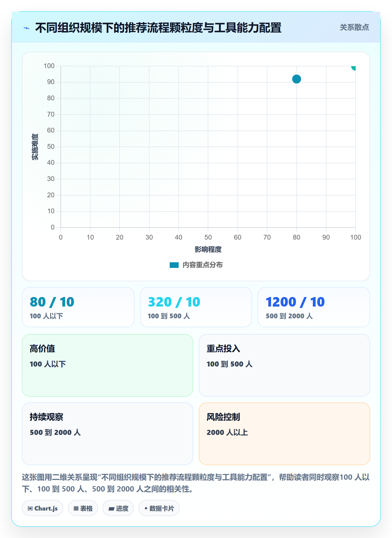Click the 数据卡片 tag chip
The image size is (392, 538).
coord(159,508)
